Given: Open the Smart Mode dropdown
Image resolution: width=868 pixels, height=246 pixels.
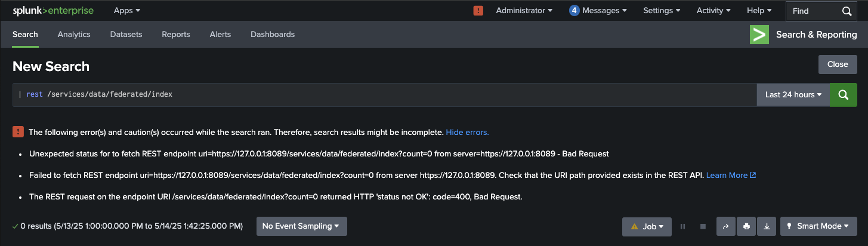Looking at the screenshot, I should (818, 226).
